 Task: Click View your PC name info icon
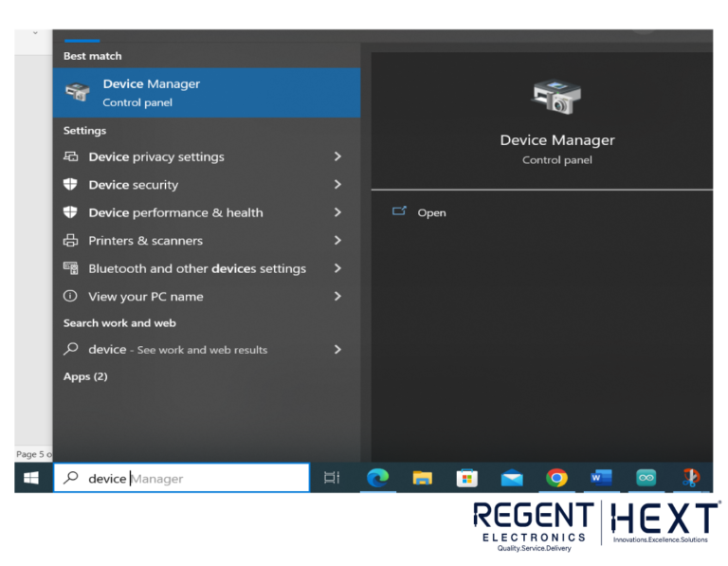tap(70, 296)
